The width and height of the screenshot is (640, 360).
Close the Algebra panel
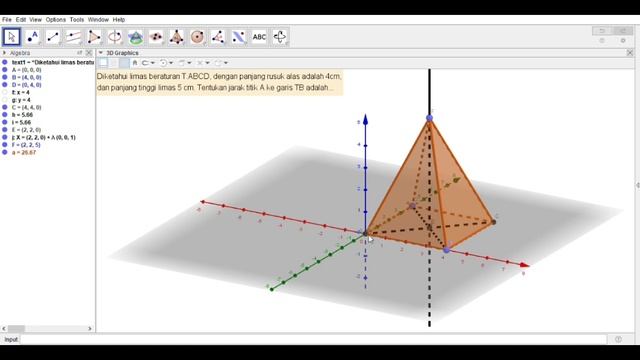89,53
